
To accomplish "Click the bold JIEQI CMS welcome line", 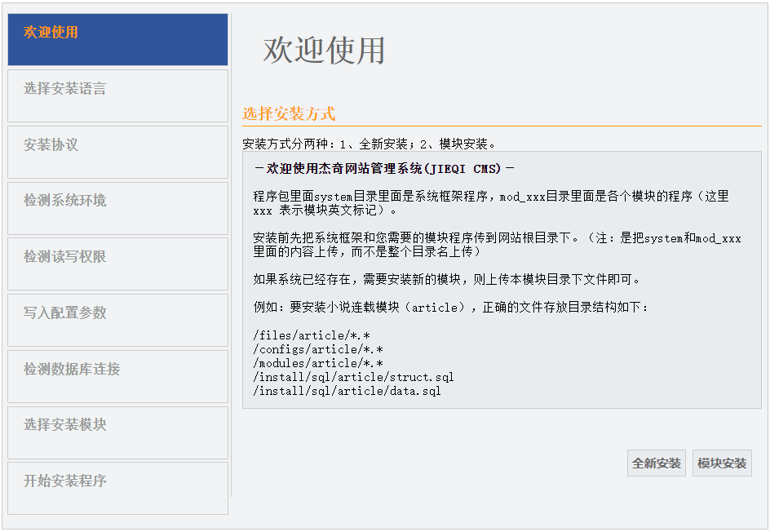I will click(x=383, y=169).
